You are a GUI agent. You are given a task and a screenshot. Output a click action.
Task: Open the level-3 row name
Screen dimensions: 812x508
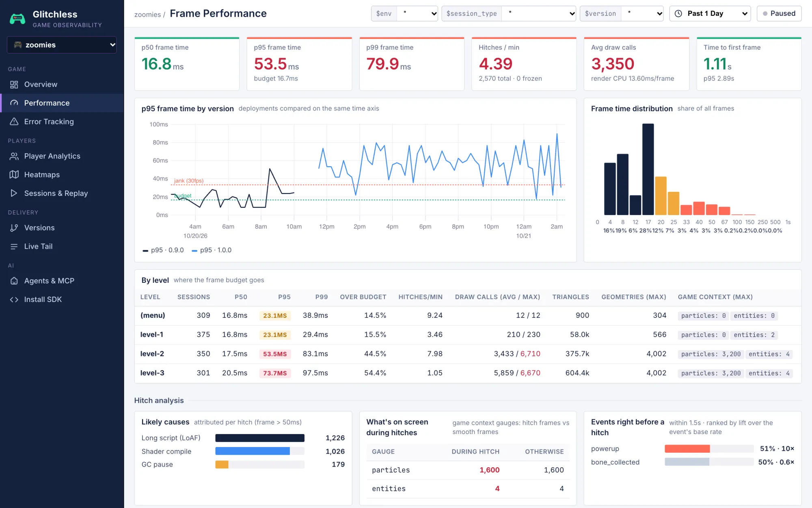152,373
